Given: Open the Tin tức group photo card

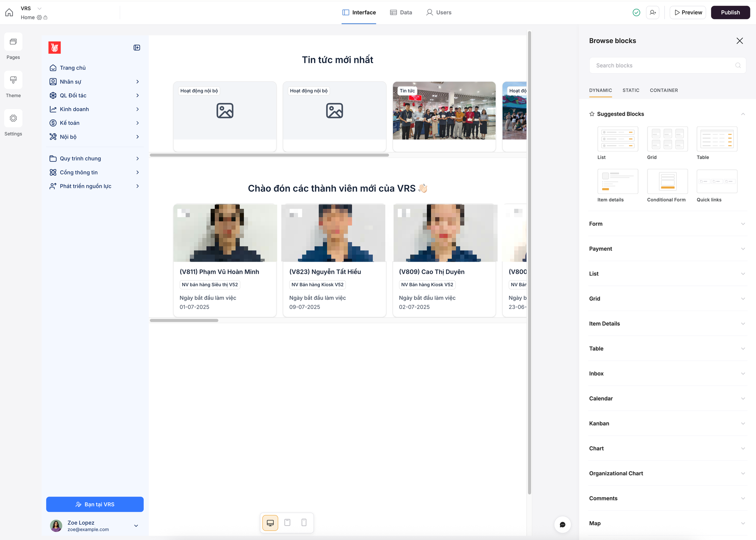Looking at the screenshot, I should click(x=444, y=116).
